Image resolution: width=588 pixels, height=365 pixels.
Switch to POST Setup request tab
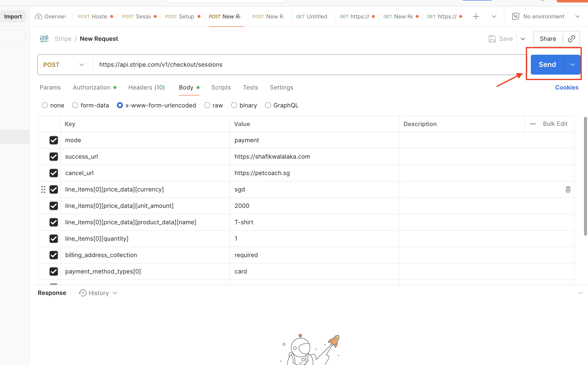pos(182,16)
